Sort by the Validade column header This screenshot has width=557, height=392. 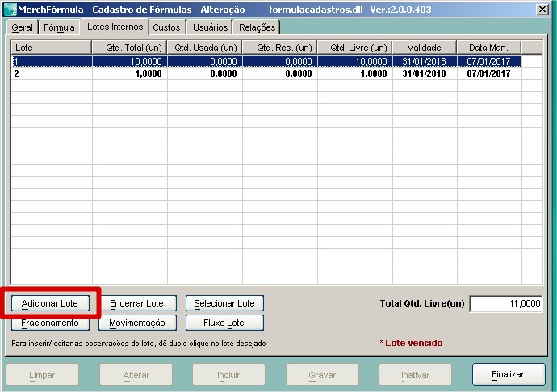[424, 48]
